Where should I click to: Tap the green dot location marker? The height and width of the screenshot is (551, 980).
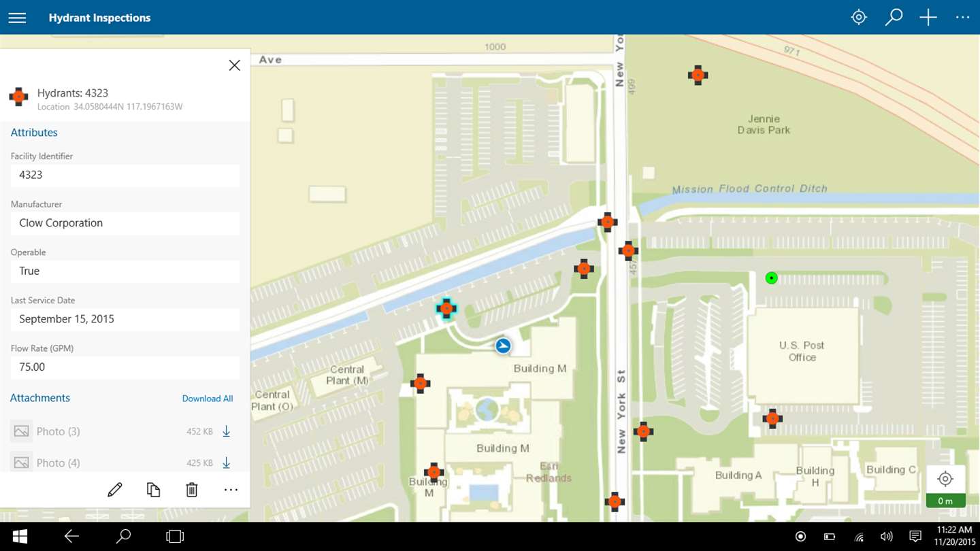771,278
